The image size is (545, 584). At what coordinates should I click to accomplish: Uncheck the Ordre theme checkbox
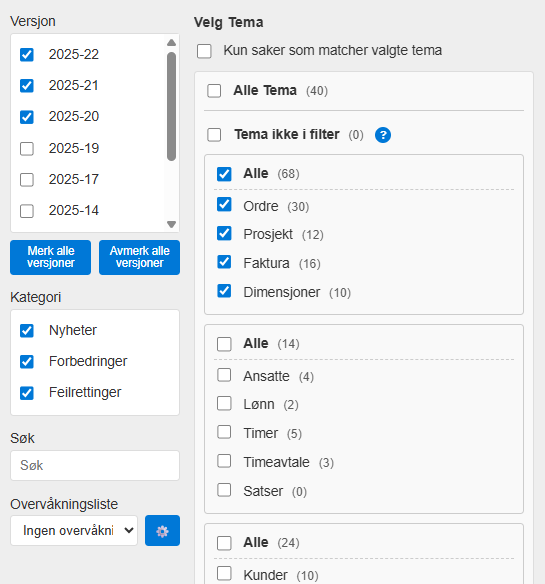pyautogui.click(x=224, y=204)
